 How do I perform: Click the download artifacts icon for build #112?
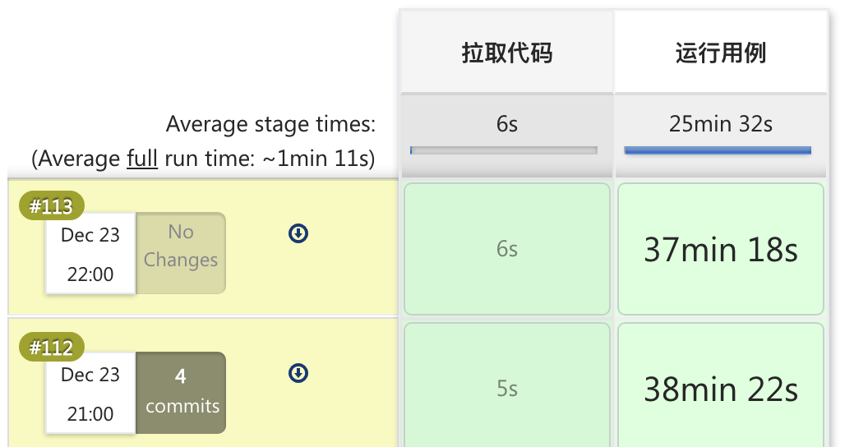(x=298, y=373)
